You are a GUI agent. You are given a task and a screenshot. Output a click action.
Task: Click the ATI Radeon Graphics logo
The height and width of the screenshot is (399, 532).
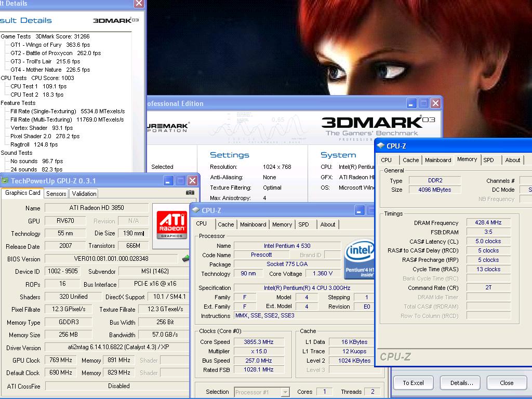[x=171, y=224]
